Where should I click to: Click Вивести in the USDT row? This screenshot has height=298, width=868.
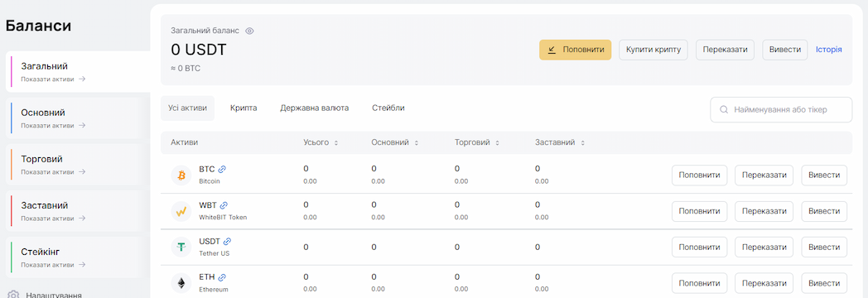tap(824, 248)
